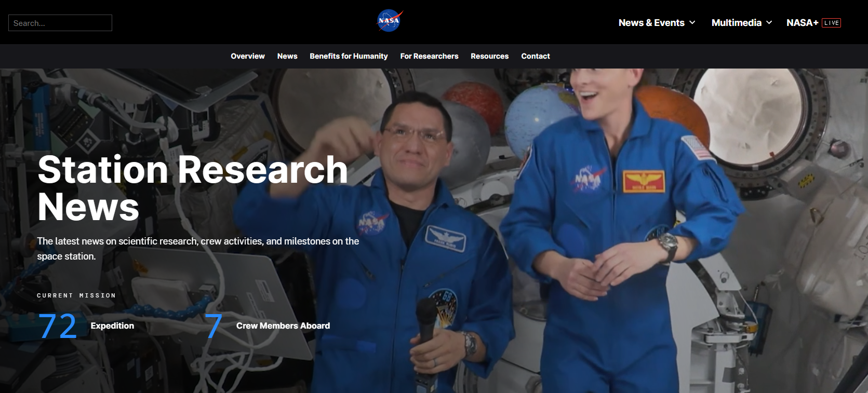The width and height of the screenshot is (868, 393).
Task: Click the Contact link
Action: [x=535, y=56]
